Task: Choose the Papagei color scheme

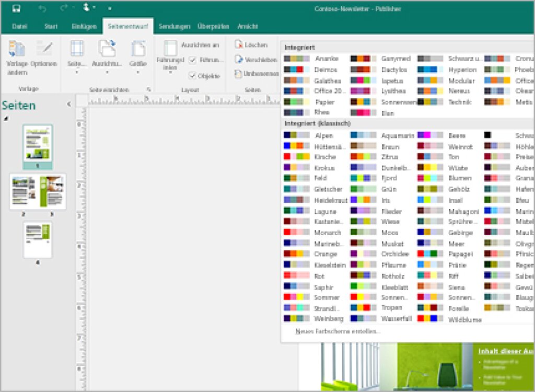Action: 445,254
